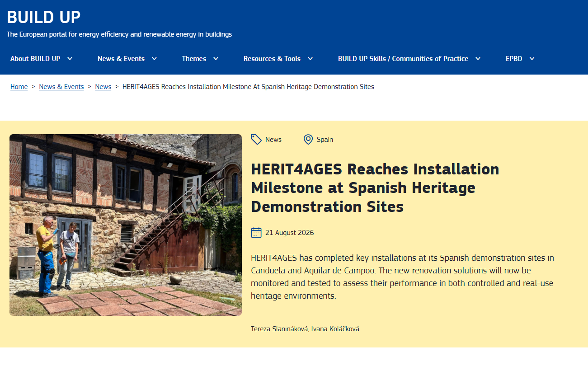Follow the News & Events breadcrumb link
This screenshot has width=588, height=366.
(61, 87)
